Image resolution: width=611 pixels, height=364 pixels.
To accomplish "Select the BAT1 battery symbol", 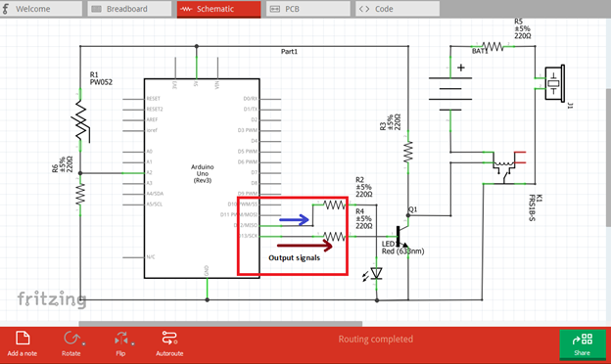I will (450, 94).
